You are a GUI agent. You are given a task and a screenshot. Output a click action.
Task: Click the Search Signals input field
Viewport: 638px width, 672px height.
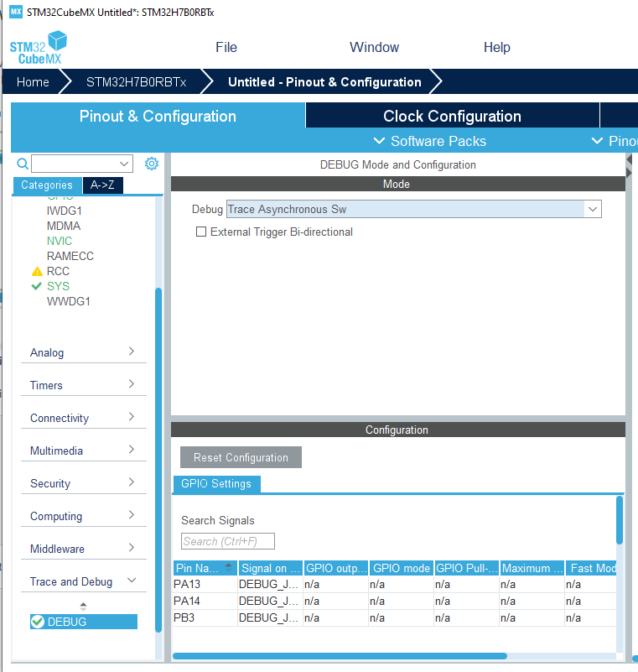(228, 541)
